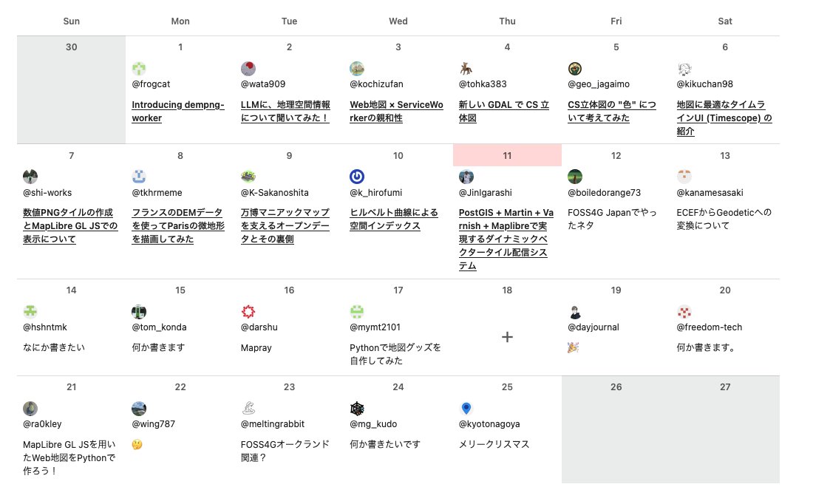Click @kikuchan98's avatar icon
Image resolution: width=830 pixels, height=504 pixels.
tap(684, 69)
